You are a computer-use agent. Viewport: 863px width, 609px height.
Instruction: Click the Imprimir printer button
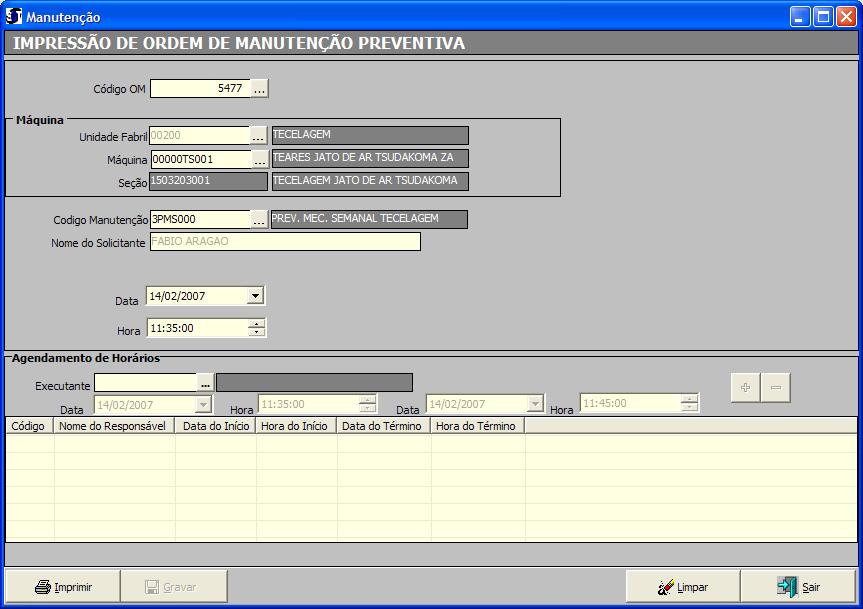64,587
